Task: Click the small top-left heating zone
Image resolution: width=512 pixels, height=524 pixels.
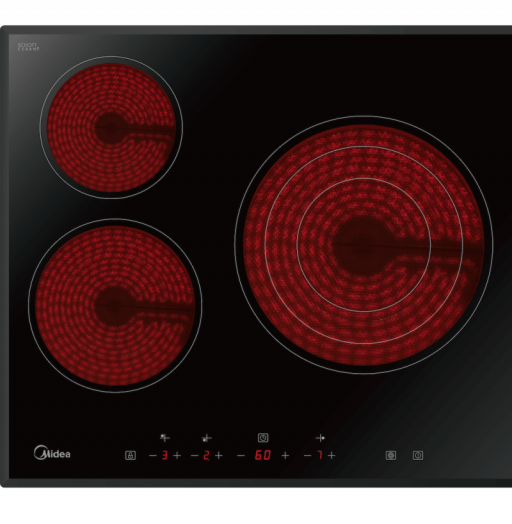Action: [111, 127]
